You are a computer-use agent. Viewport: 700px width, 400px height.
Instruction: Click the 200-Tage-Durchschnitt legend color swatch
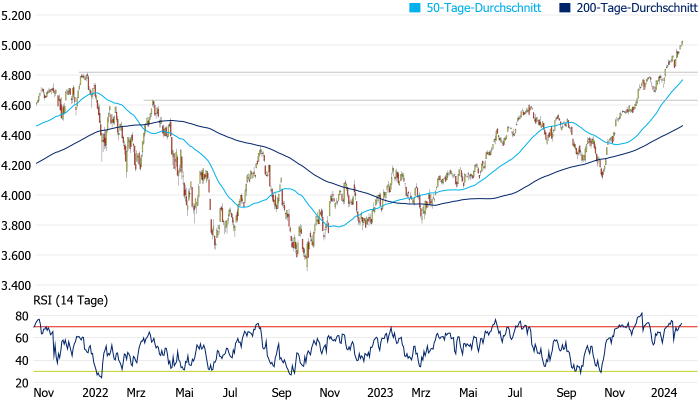[565, 8]
